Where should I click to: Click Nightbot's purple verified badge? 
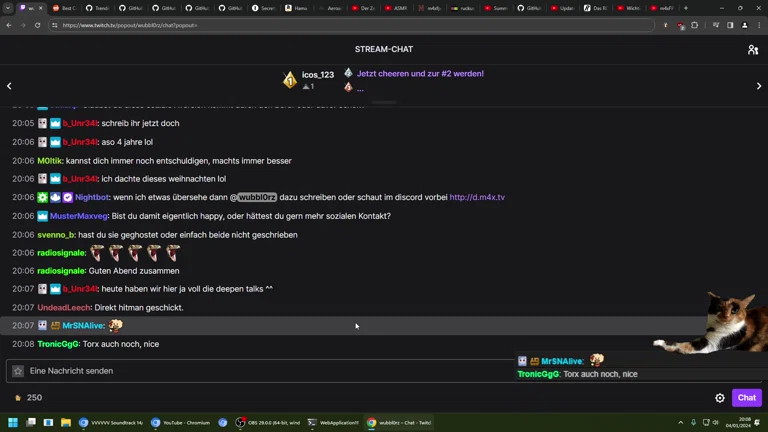tap(68, 197)
